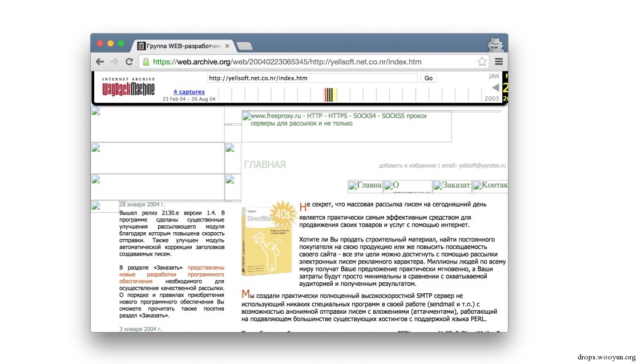Viewport: 638px width, 364px height.
Task: Click the browser forward arrow
Action: [114, 62]
